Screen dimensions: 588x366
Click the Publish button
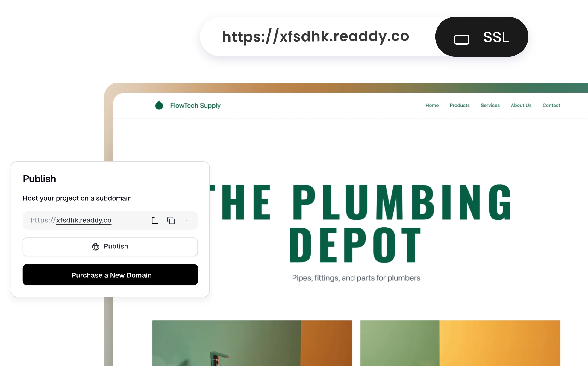coord(110,247)
